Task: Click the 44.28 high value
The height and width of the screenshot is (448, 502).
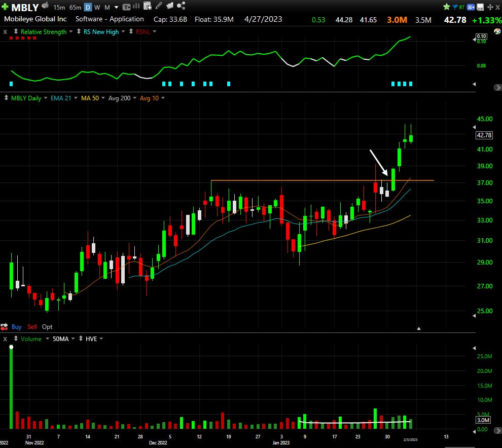Action: click(344, 20)
